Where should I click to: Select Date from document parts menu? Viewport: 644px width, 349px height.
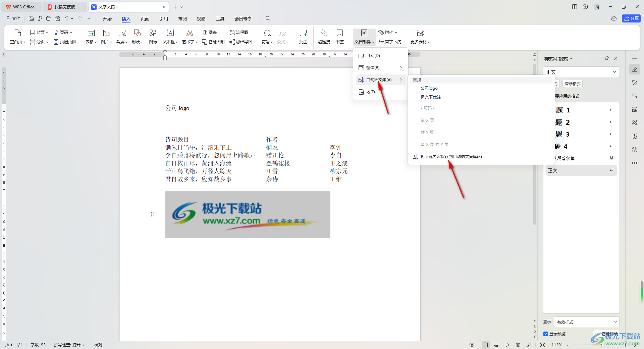coord(381,56)
